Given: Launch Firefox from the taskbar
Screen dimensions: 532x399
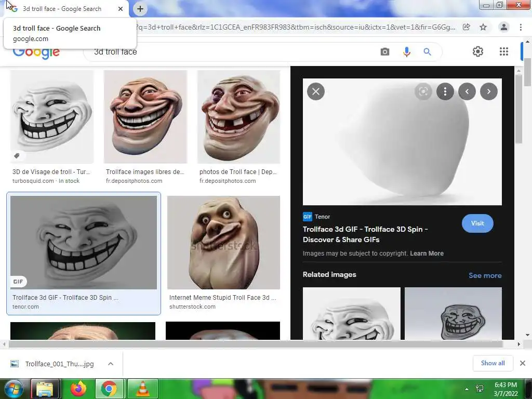Looking at the screenshot, I should click(x=78, y=389).
